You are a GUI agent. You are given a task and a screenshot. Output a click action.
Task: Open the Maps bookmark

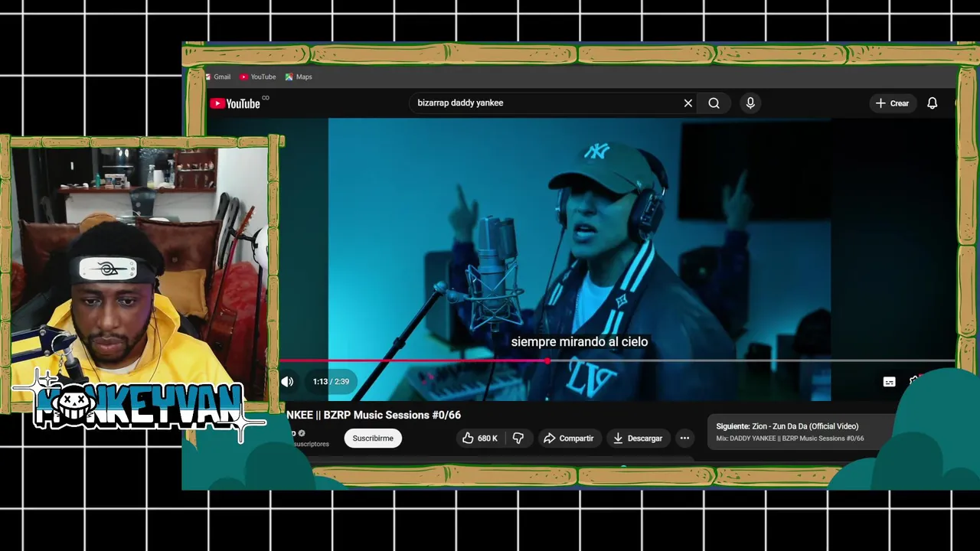(x=299, y=77)
